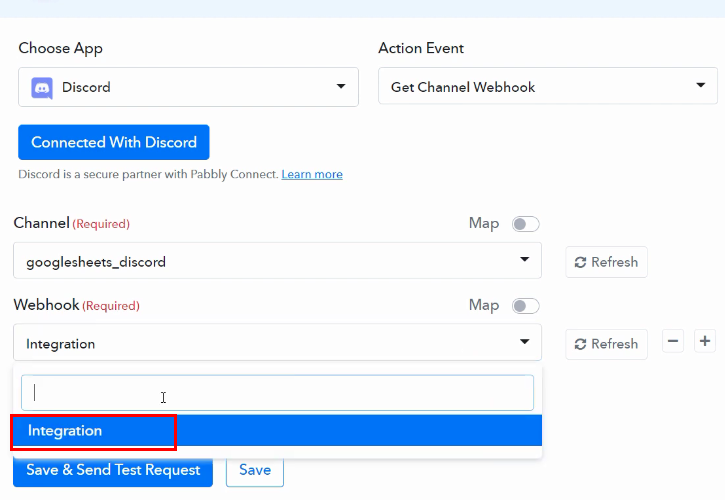This screenshot has height=500, width=725.
Task: Open the Learn more link
Action: point(312,174)
